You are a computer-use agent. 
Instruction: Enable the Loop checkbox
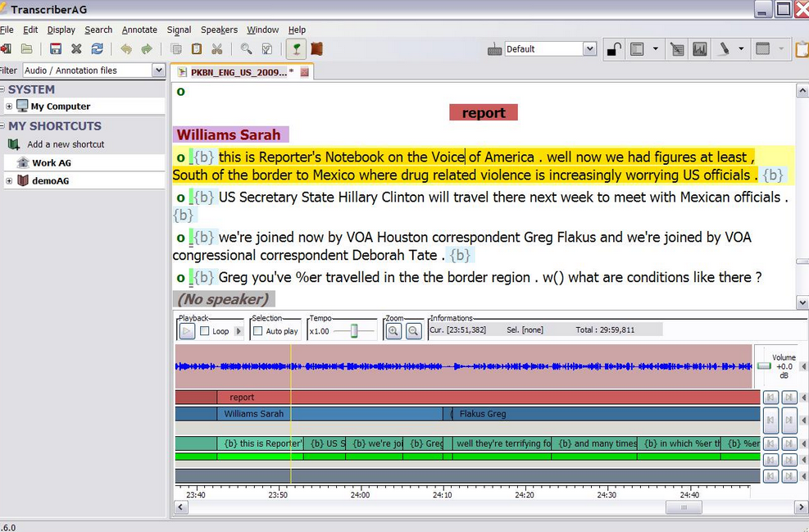(205, 331)
